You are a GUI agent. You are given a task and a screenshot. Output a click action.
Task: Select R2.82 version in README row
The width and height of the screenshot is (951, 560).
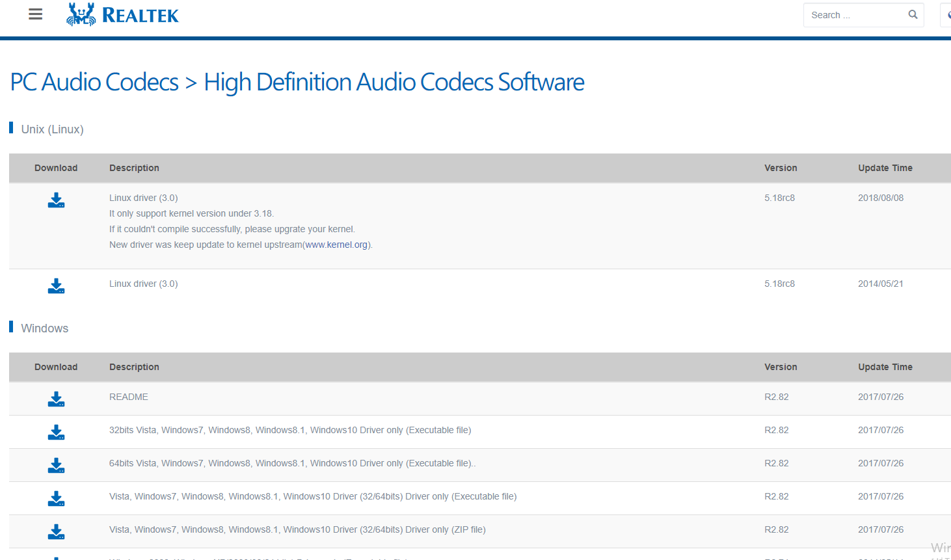[777, 397]
